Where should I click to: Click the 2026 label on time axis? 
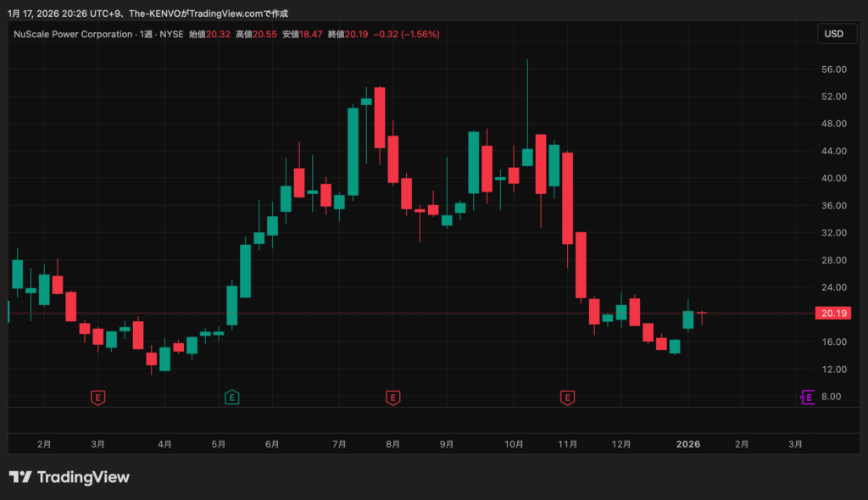click(x=688, y=443)
